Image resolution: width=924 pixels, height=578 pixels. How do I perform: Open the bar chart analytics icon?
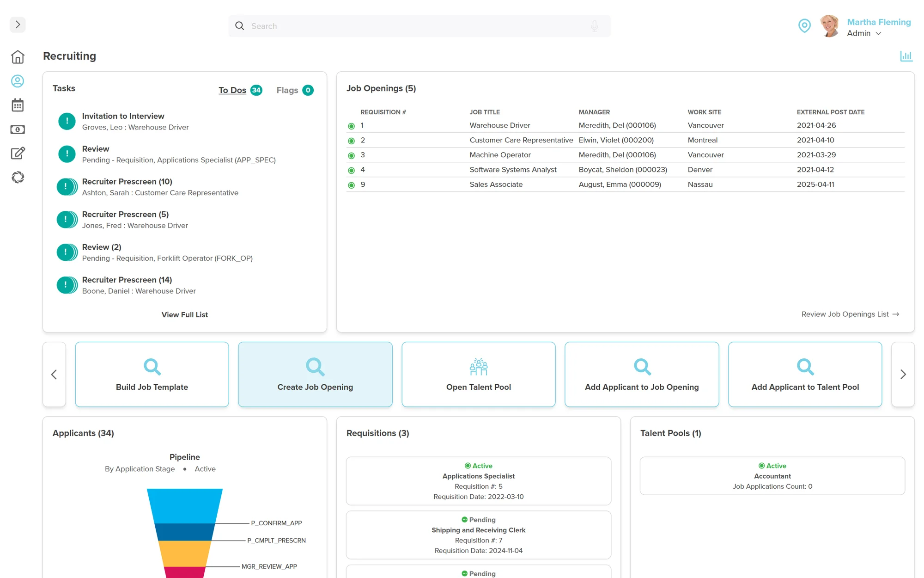coord(906,56)
